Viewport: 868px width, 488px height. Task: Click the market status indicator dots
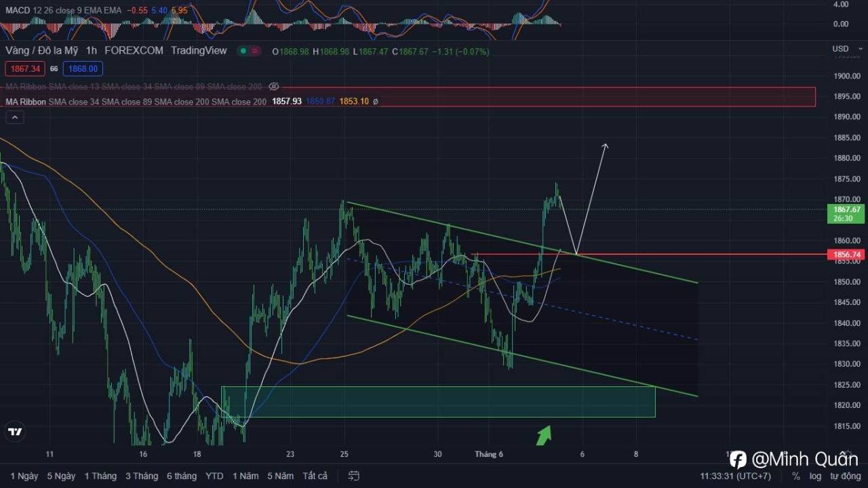250,51
